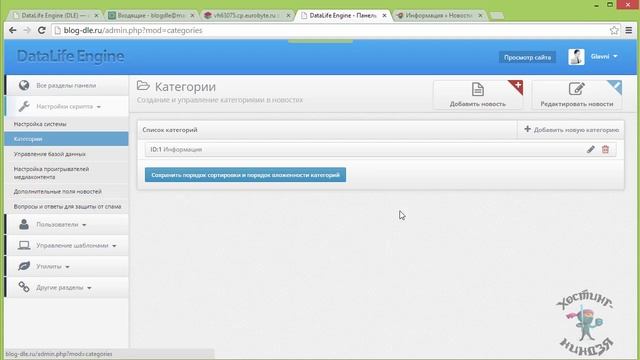Click the user silhouette icon in sidebar
The image size is (640, 360).
[x=24, y=224]
